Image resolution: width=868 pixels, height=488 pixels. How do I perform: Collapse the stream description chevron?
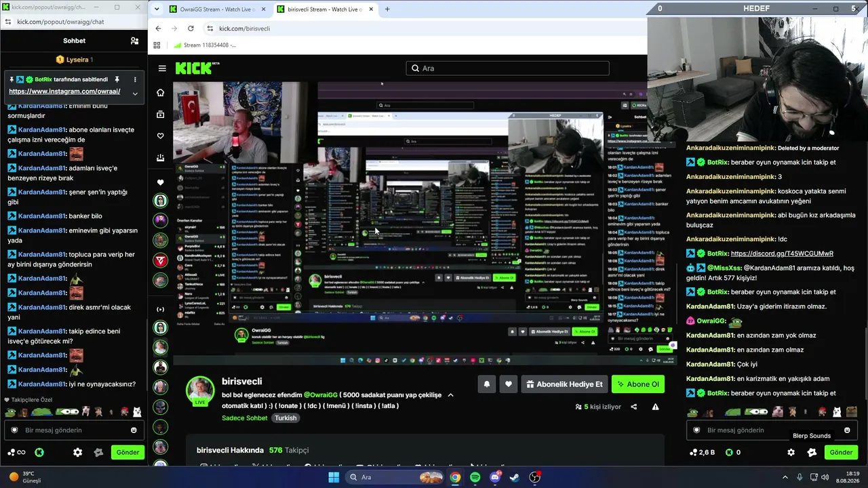(x=450, y=395)
